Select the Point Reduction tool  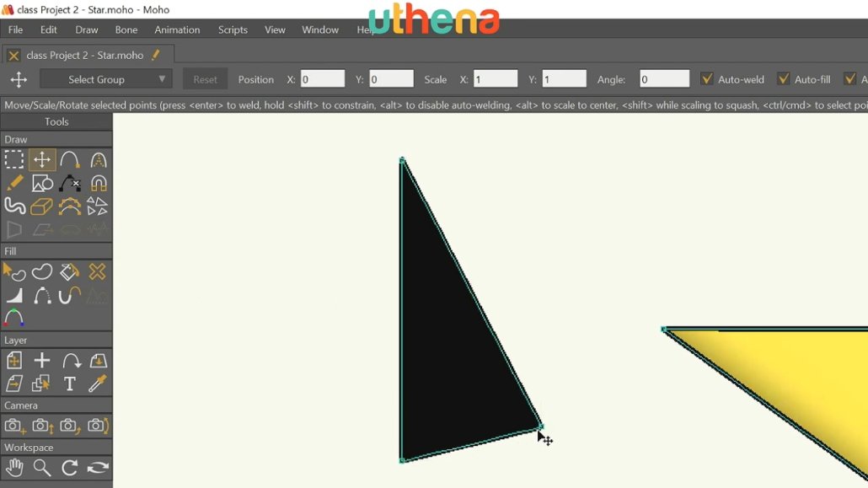[x=70, y=206]
